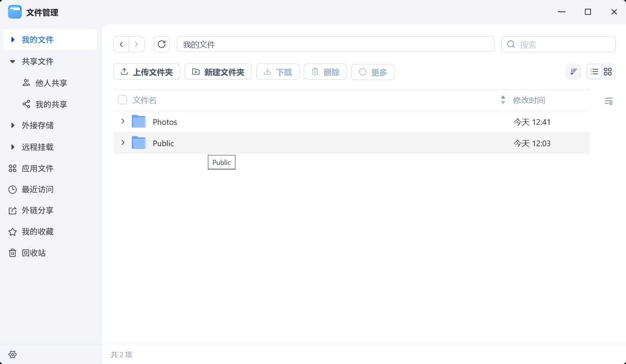Click Photos modified time 今天 12:41
Image resolution: width=626 pixels, height=364 pixels.
coord(532,122)
